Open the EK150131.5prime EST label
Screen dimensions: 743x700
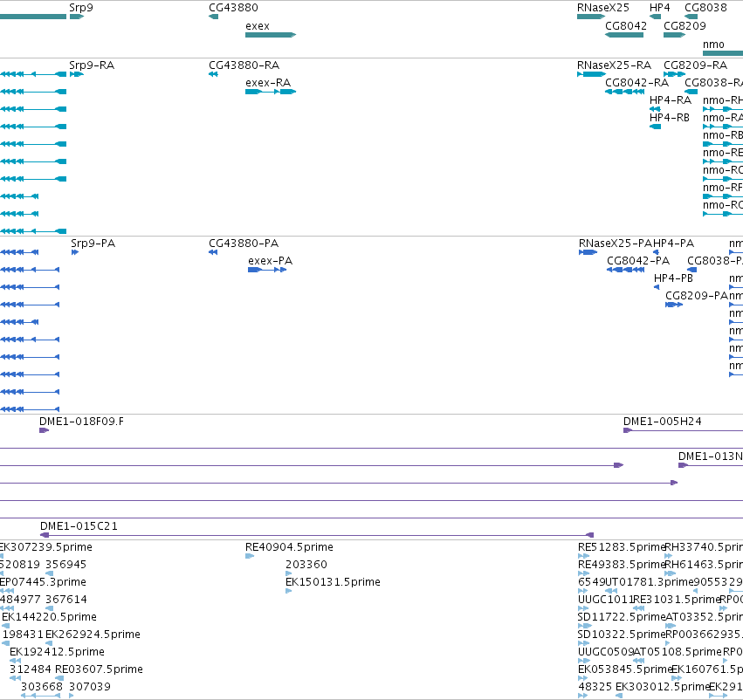pos(333,581)
